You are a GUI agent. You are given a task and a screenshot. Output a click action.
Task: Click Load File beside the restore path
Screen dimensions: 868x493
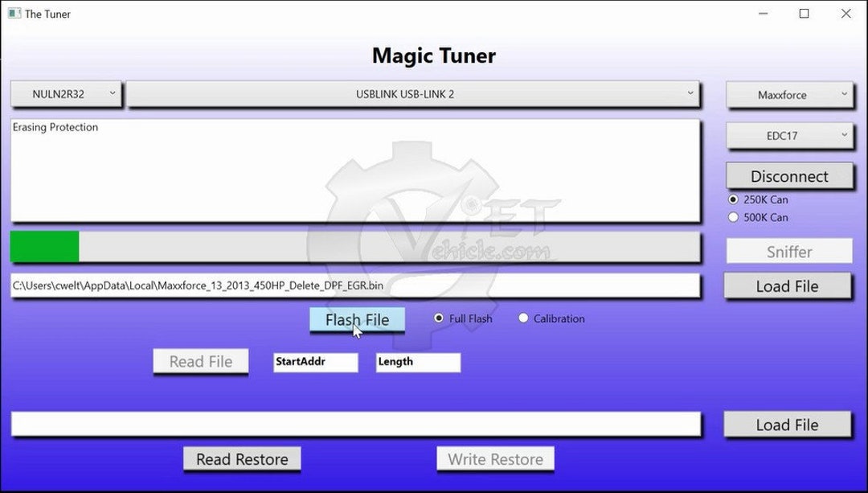tap(787, 425)
